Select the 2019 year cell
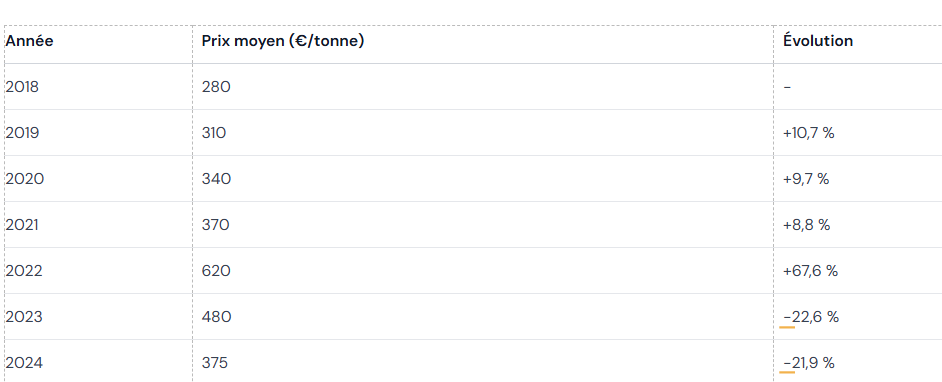This screenshot has width=942, height=382. click(x=22, y=133)
